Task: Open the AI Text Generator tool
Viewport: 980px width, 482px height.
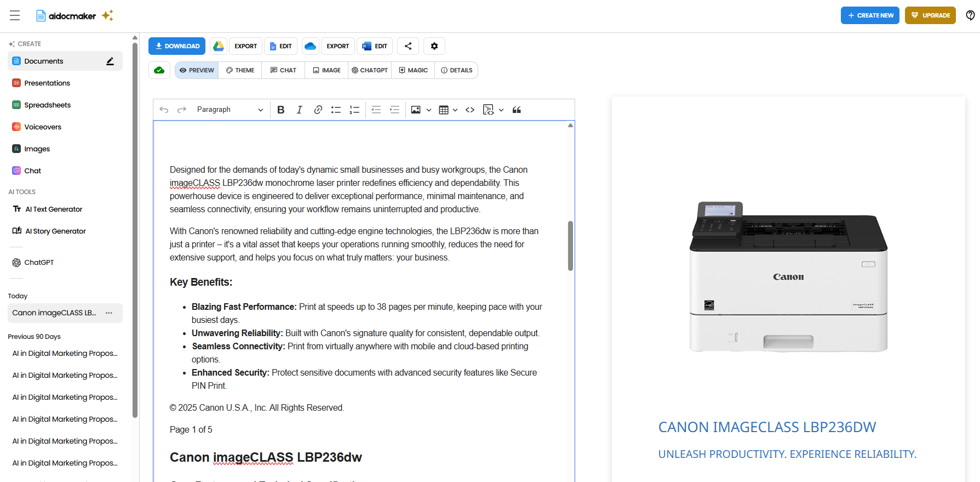Action: click(65, 209)
